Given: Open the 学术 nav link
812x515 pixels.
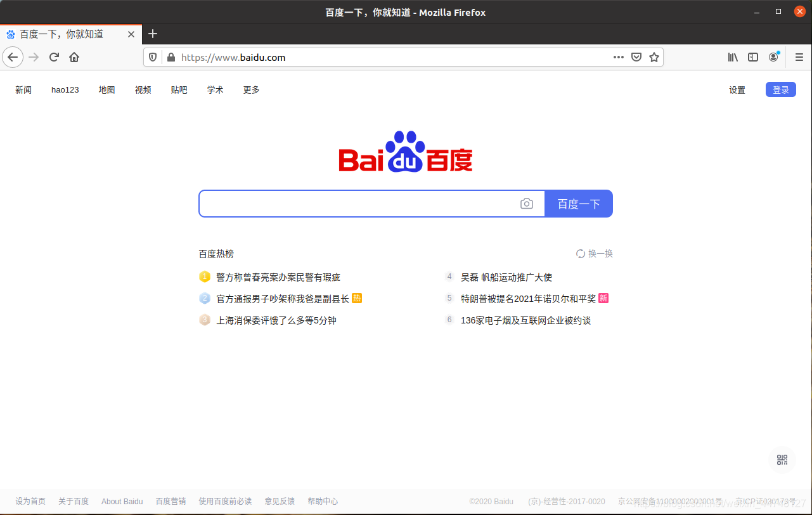Looking at the screenshot, I should coord(216,90).
